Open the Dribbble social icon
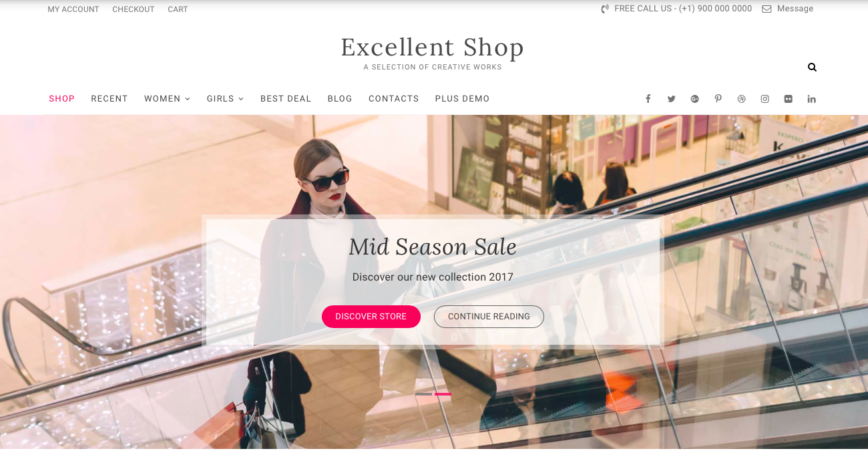The width and height of the screenshot is (868, 465). click(x=741, y=99)
